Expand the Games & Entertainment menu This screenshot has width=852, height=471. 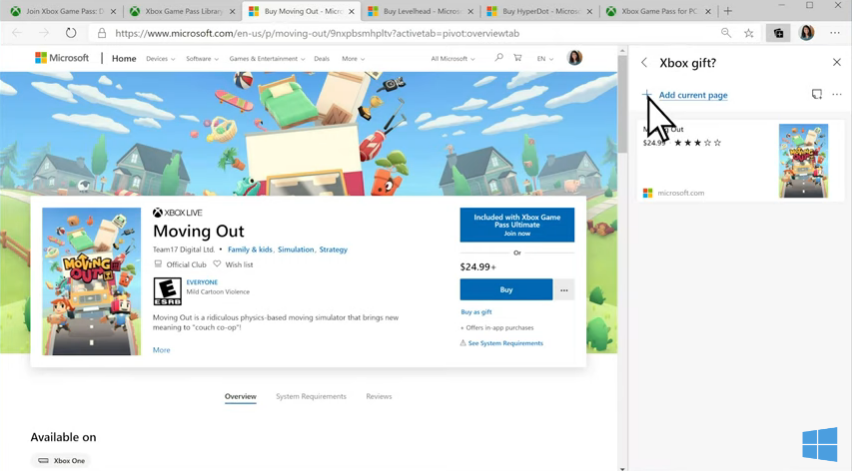267,59
